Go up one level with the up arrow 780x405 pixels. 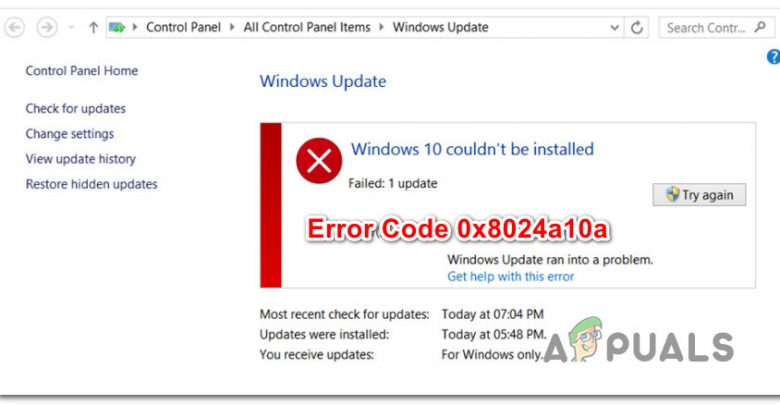[x=93, y=27]
